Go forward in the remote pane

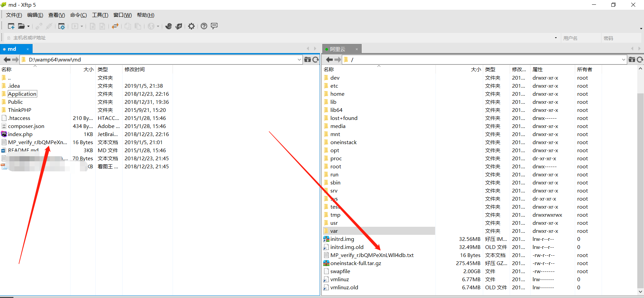pyautogui.click(x=337, y=60)
